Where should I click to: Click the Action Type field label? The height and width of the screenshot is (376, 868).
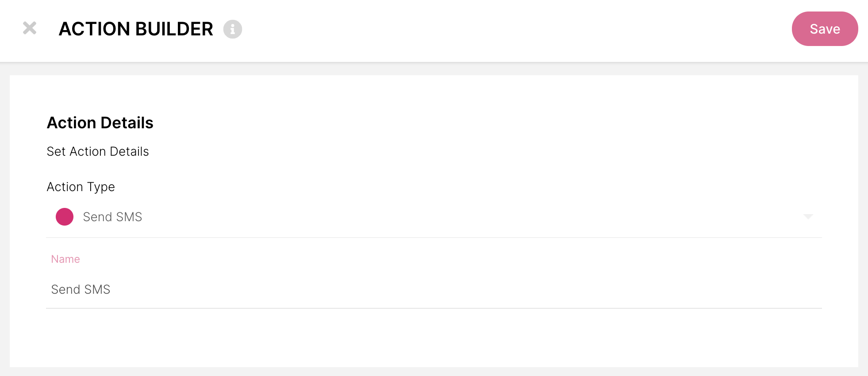click(81, 187)
